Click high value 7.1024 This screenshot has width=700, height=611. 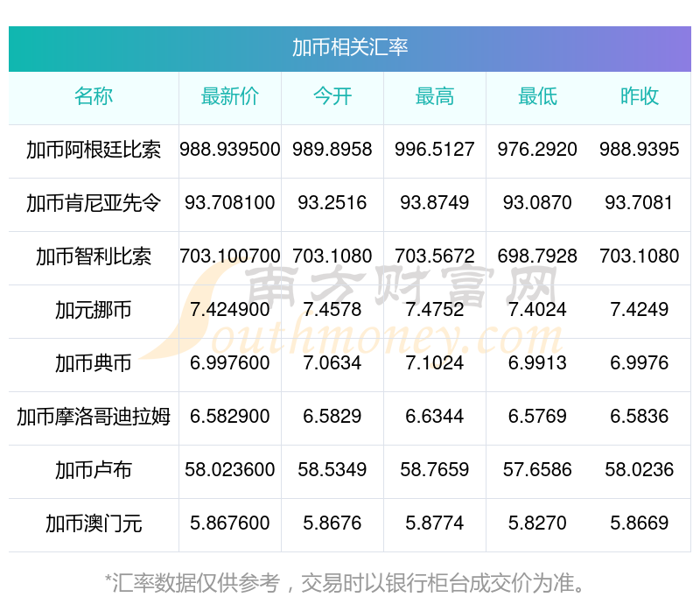pos(435,363)
